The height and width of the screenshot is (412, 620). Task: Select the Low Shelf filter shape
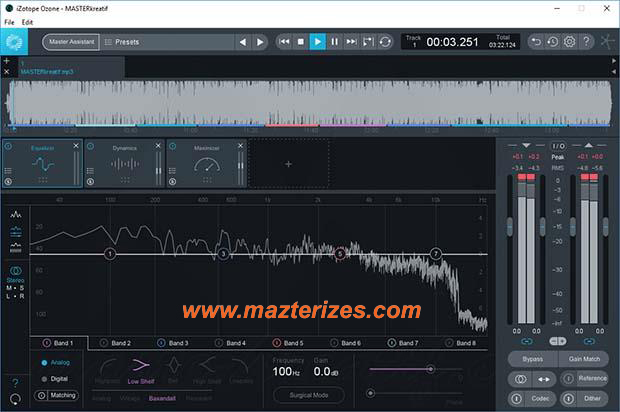point(141,370)
